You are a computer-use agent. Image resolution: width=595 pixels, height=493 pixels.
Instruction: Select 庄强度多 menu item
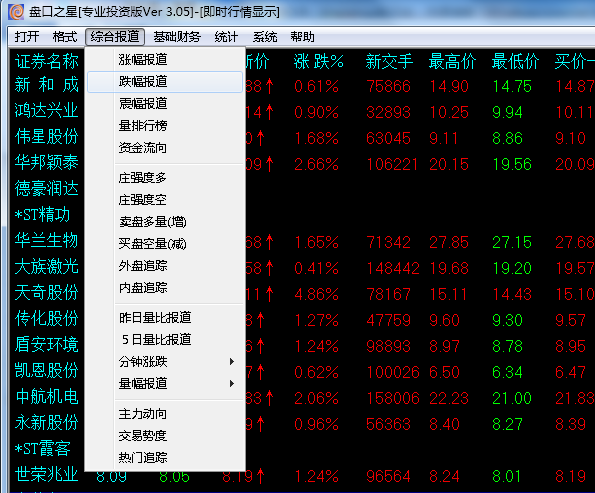point(165,177)
